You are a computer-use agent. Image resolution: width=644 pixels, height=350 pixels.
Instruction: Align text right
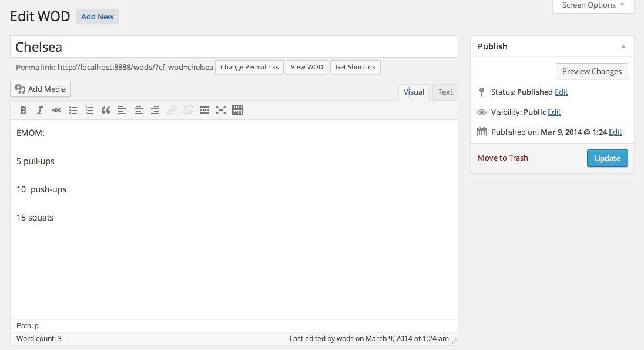point(155,110)
